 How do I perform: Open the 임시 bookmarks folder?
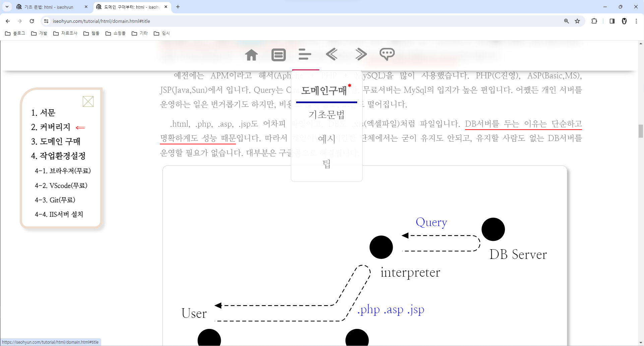coord(162,33)
